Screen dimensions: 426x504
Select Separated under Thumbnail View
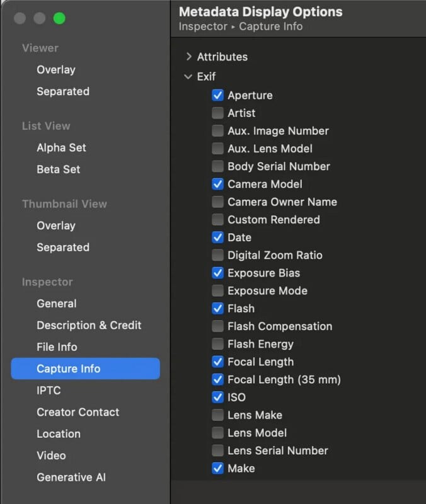(x=62, y=247)
